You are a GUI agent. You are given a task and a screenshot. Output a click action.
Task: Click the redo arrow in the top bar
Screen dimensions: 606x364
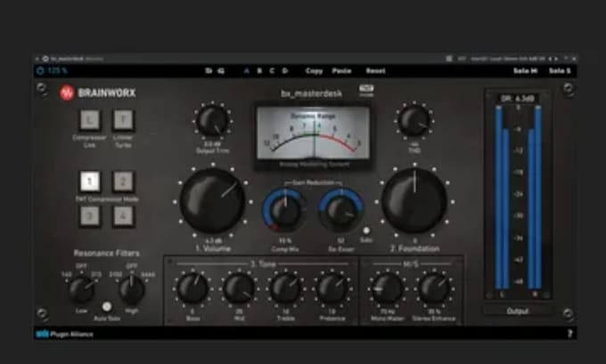click(221, 70)
